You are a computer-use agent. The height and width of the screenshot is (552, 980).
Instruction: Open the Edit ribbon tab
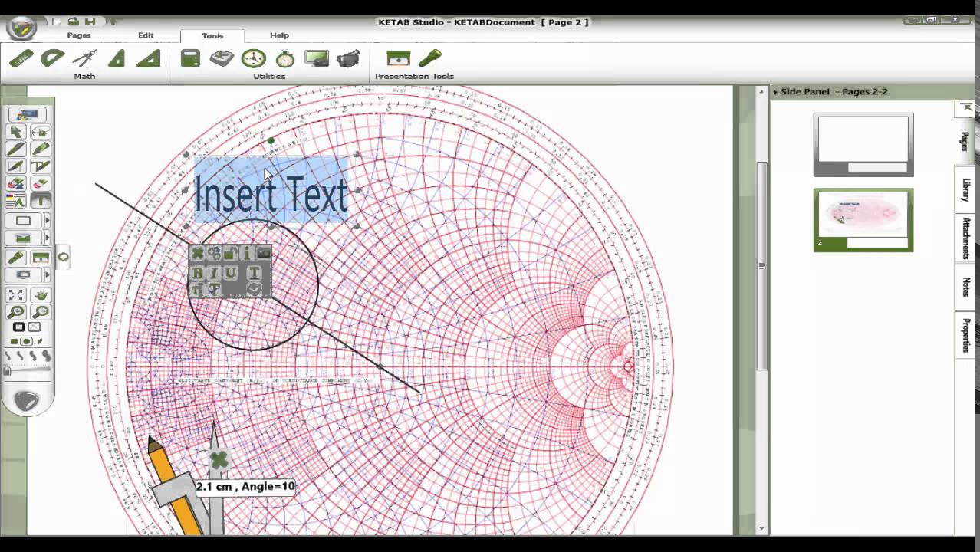point(146,35)
